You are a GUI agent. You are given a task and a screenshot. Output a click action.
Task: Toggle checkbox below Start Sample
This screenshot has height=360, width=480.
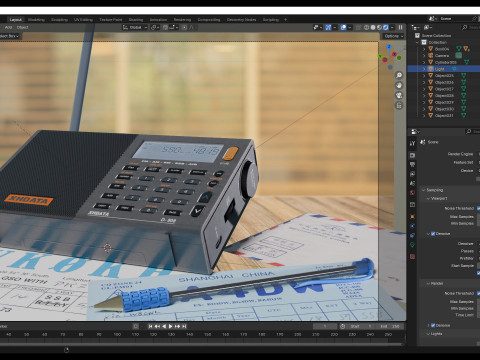point(479,273)
